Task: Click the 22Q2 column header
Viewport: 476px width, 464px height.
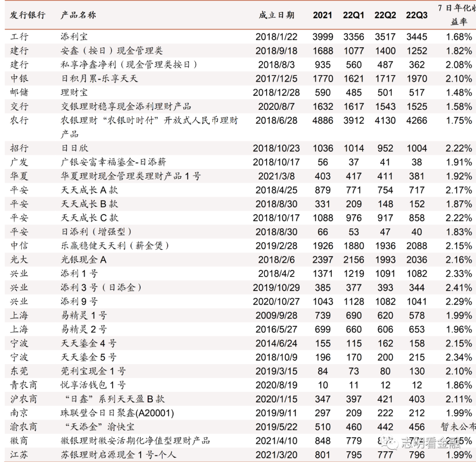Action: click(x=385, y=15)
